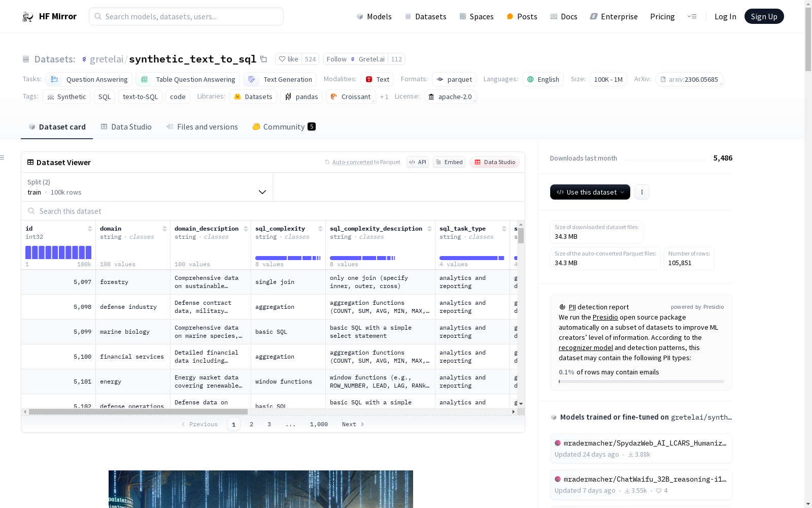
Task: Click Next in the viewer pagination
Action: (353, 424)
